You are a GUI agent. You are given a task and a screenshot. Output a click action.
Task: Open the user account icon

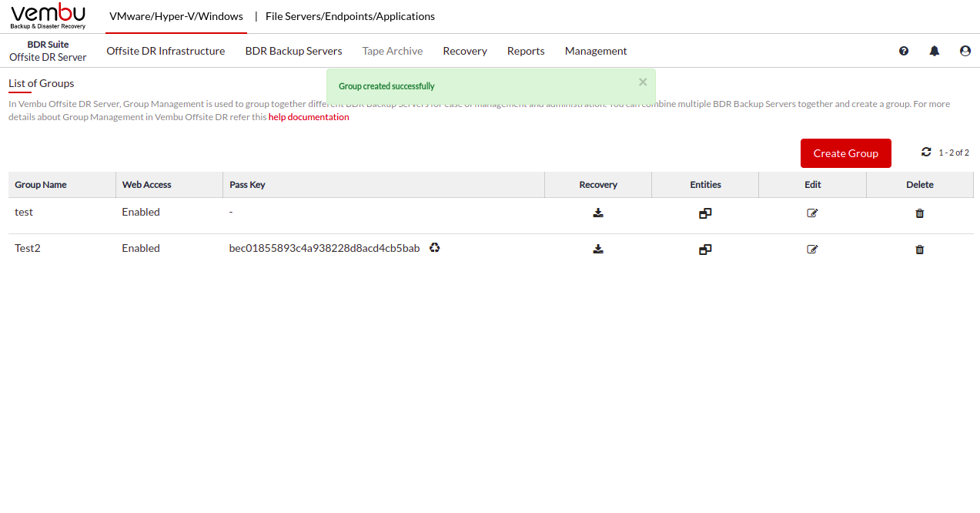(x=965, y=51)
